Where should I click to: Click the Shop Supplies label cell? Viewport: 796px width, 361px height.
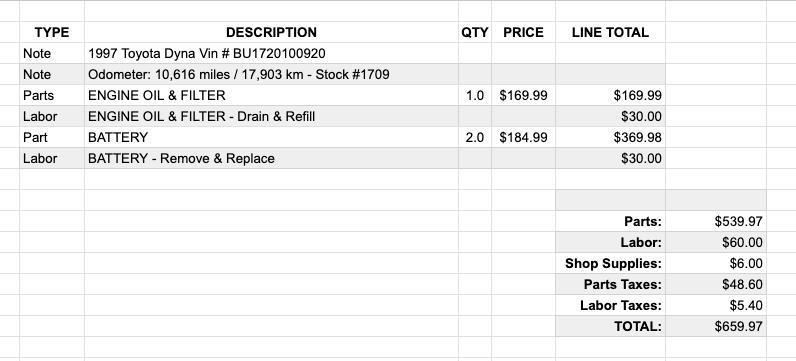tap(610, 264)
